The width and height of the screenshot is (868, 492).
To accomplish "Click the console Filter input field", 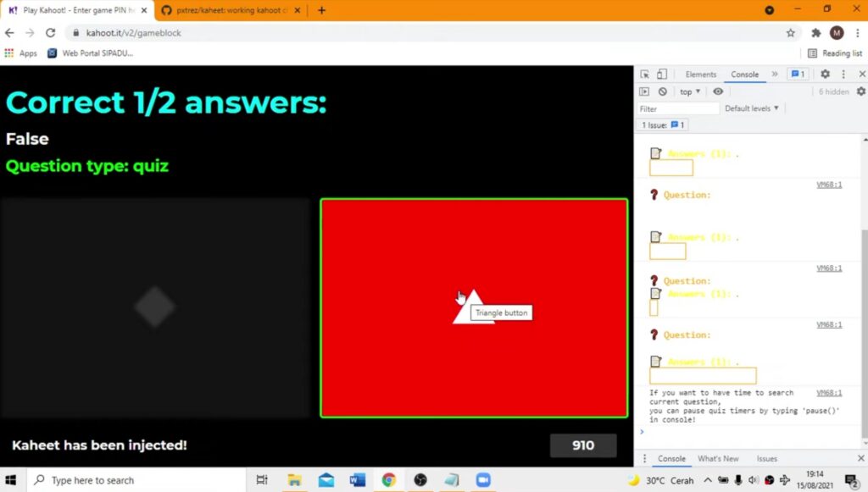I will click(x=677, y=109).
